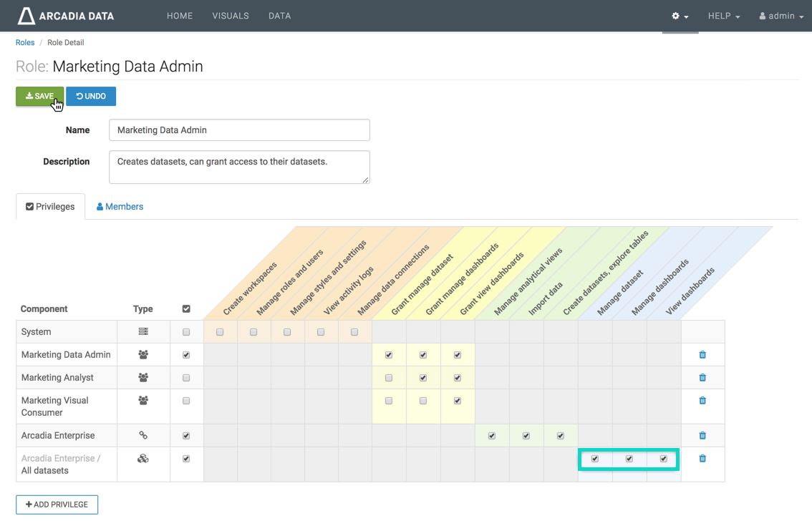Viewport: 812px width, 521px height.
Task: Delete the Arcadia Enterprise connection privilege
Action: pyautogui.click(x=702, y=436)
